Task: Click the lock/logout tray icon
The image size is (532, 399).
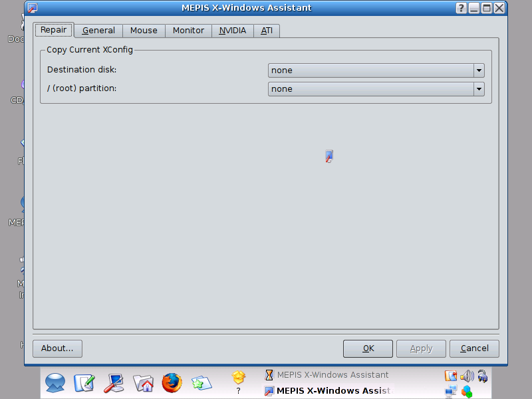Action: pos(483,376)
